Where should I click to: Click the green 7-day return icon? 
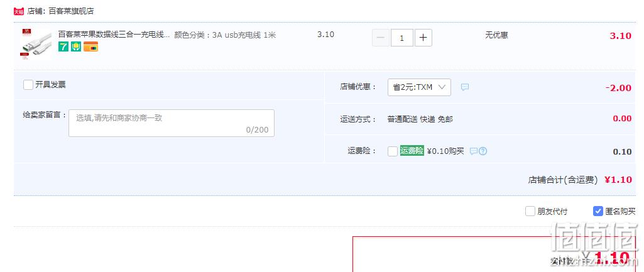(63, 46)
